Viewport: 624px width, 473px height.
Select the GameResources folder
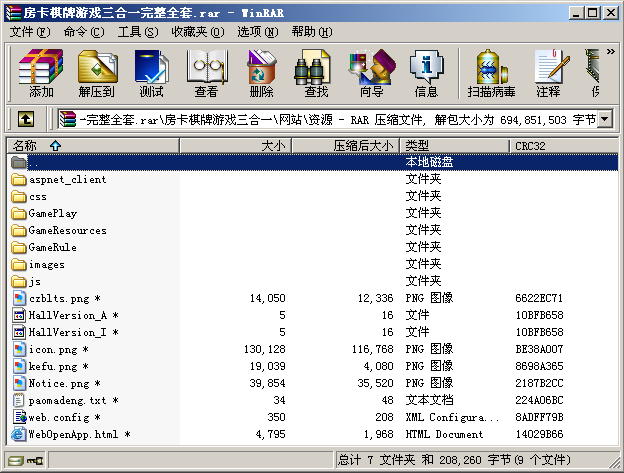67,230
